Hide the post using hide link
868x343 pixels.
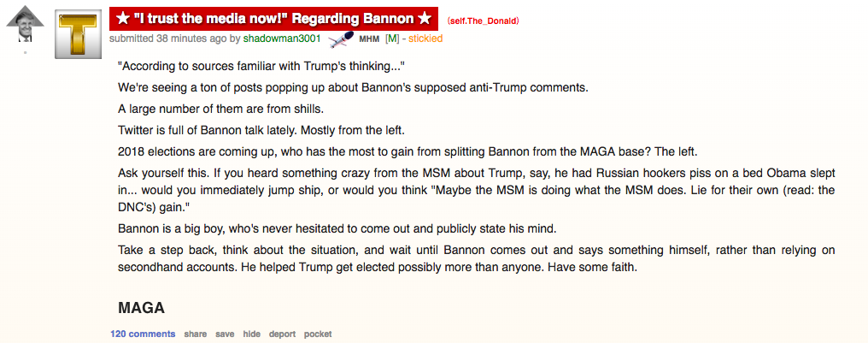[x=252, y=334]
